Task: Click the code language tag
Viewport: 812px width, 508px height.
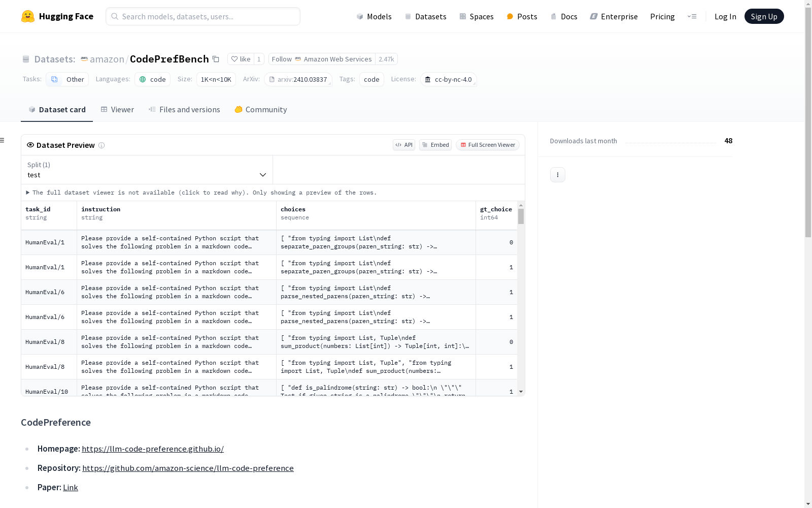Action: pyautogui.click(x=152, y=79)
